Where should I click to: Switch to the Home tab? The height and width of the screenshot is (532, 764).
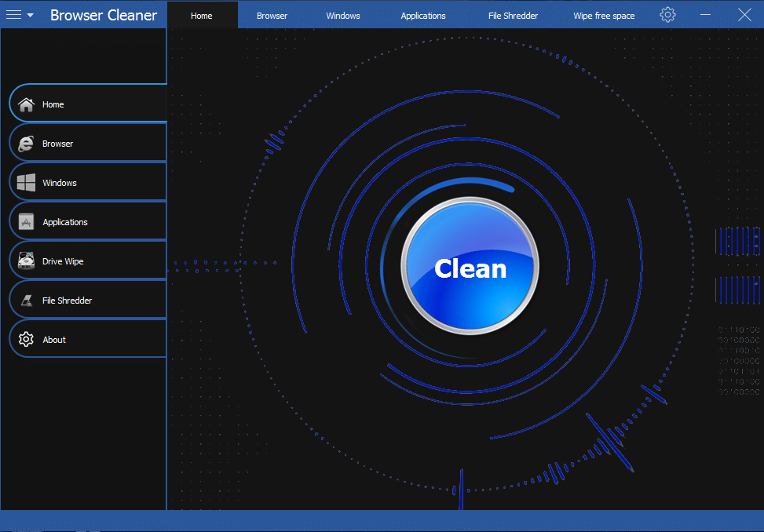pyautogui.click(x=202, y=16)
